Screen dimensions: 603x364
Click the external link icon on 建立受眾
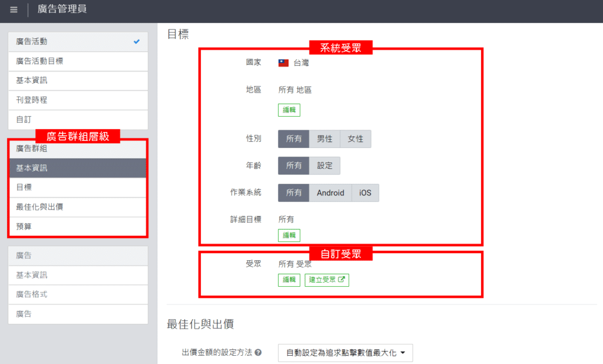tap(342, 280)
